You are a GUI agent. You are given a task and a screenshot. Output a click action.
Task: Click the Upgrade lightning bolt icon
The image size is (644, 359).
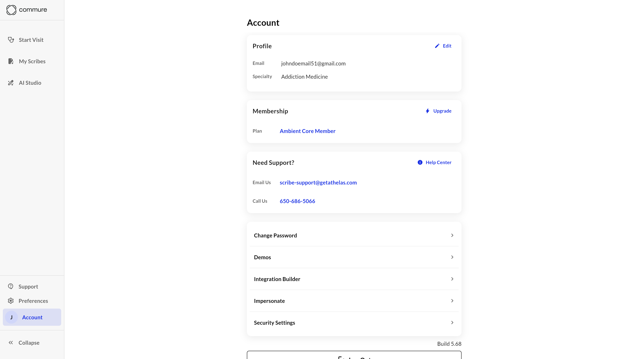[x=428, y=111]
